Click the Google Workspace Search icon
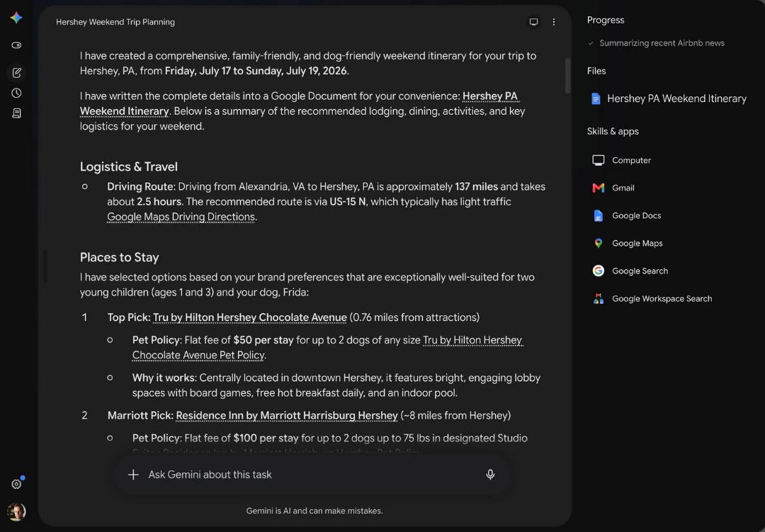 (598, 299)
